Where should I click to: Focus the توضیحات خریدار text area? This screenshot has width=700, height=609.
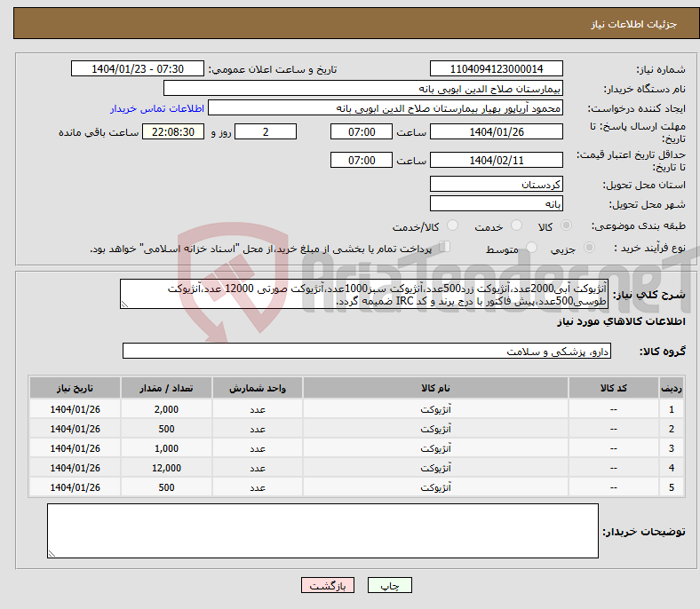point(322,531)
